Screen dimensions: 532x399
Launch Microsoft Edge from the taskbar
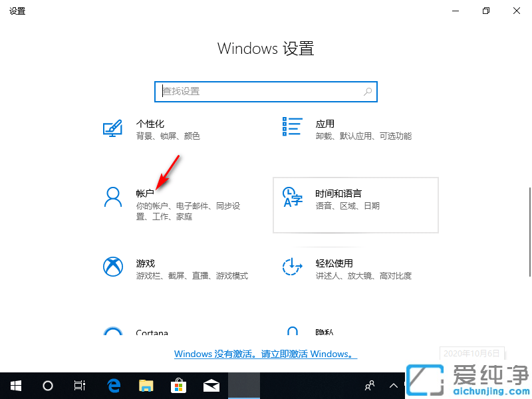pyautogui.click(x=113, y=386)
